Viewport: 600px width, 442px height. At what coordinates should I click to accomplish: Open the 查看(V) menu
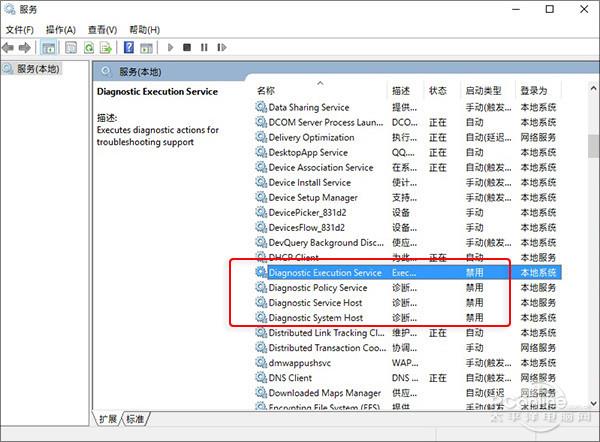tap(102, 30)
